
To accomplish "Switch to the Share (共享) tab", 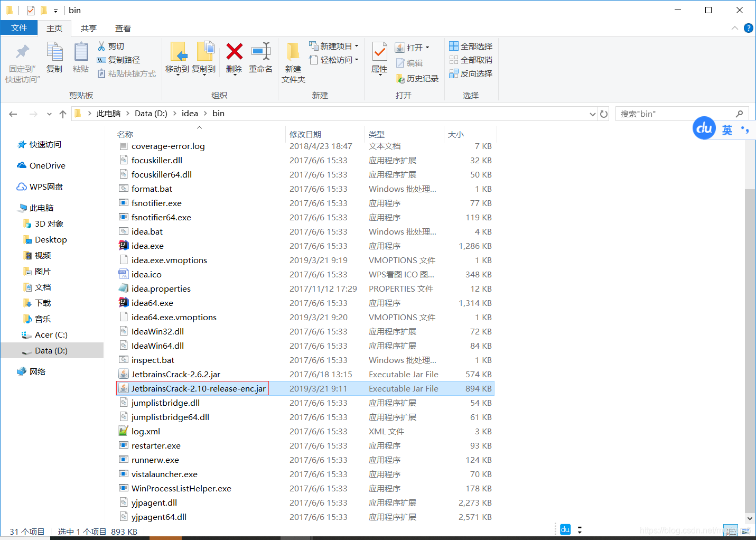I will pos(89,29).
